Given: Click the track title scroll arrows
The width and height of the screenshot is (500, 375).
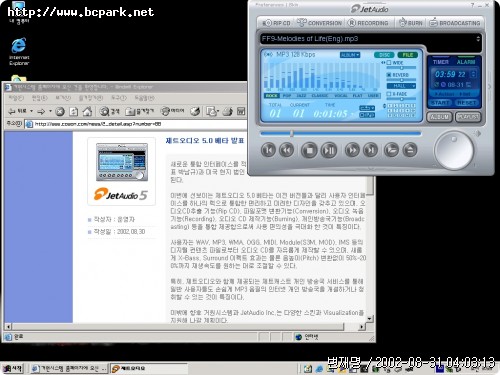Looking at the screenshot, I should point(478,39).
